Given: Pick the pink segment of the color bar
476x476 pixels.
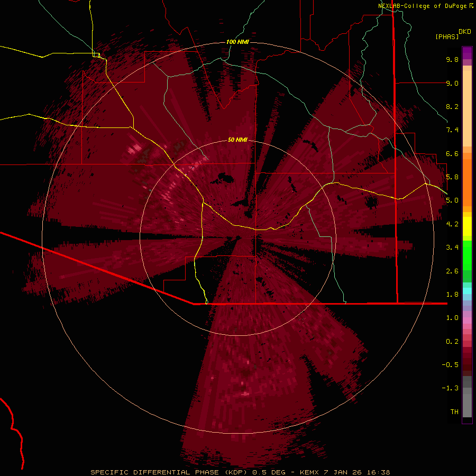Looking at the screenshot, I should click(x=467, y=321).
